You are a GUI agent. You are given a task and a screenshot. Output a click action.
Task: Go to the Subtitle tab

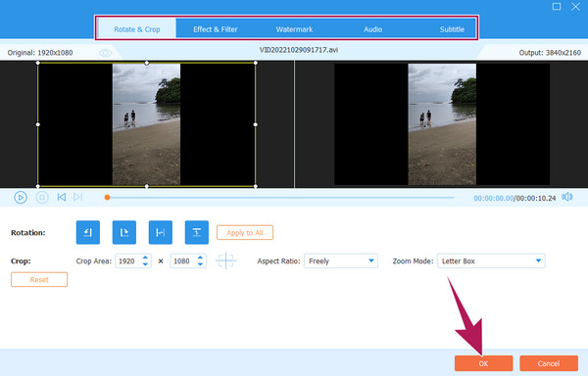coord(452,29)
